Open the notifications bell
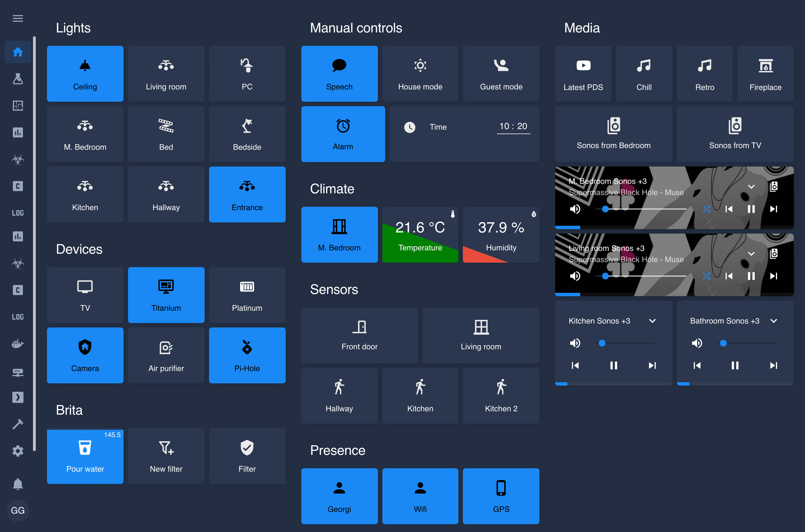The width and height of the screenshot is (805, 532). coord(18,484)
